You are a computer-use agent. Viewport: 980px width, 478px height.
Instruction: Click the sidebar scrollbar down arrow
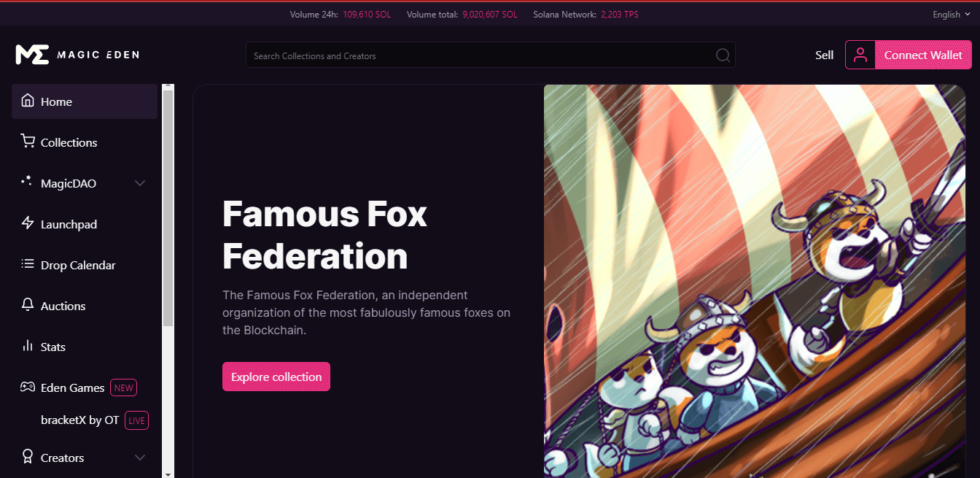(x=168, y=473)
